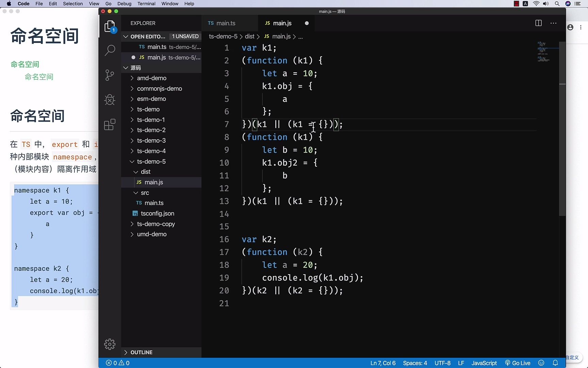Open the Extensions view icon
The image size is (588, 368).
[x=110, y=124]
